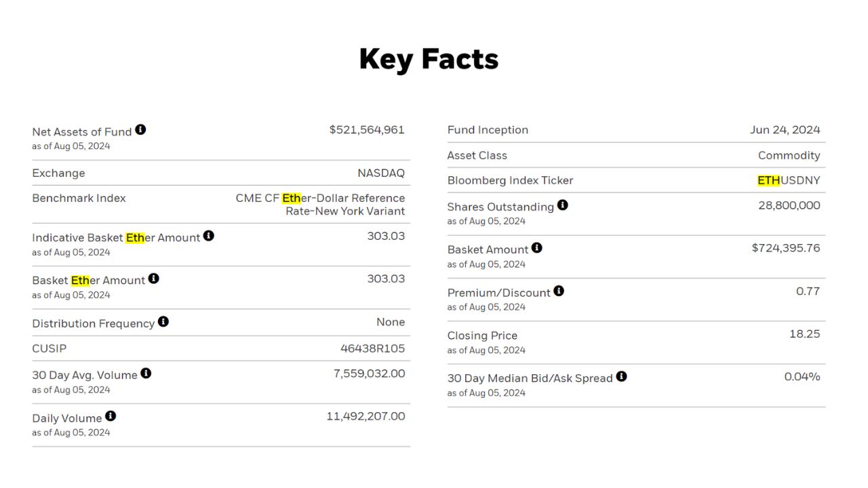Show info for 30 Day Median Bid/Ask Spread
This screenshot has width=868, height=488.
coord(622,376)
